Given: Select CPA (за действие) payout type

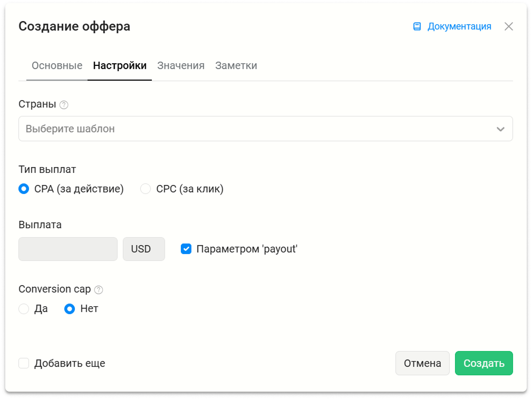Looking at the screenshot, I should (x=24, y=189).
